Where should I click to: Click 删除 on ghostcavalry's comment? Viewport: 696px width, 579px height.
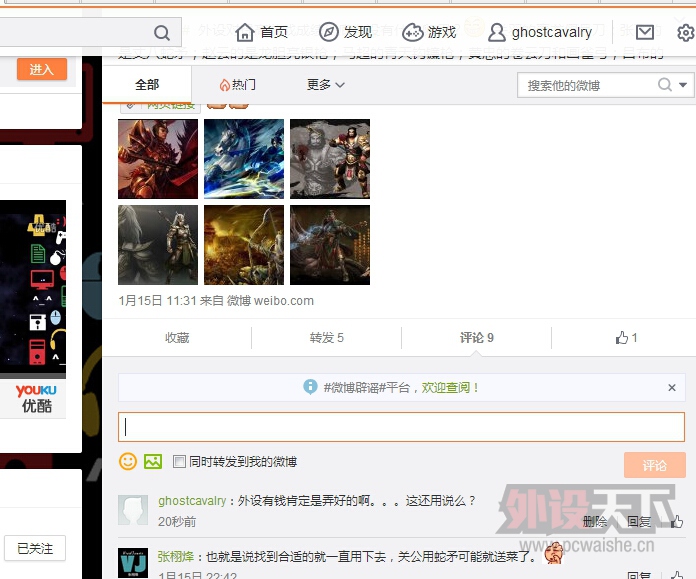(595, 522)
